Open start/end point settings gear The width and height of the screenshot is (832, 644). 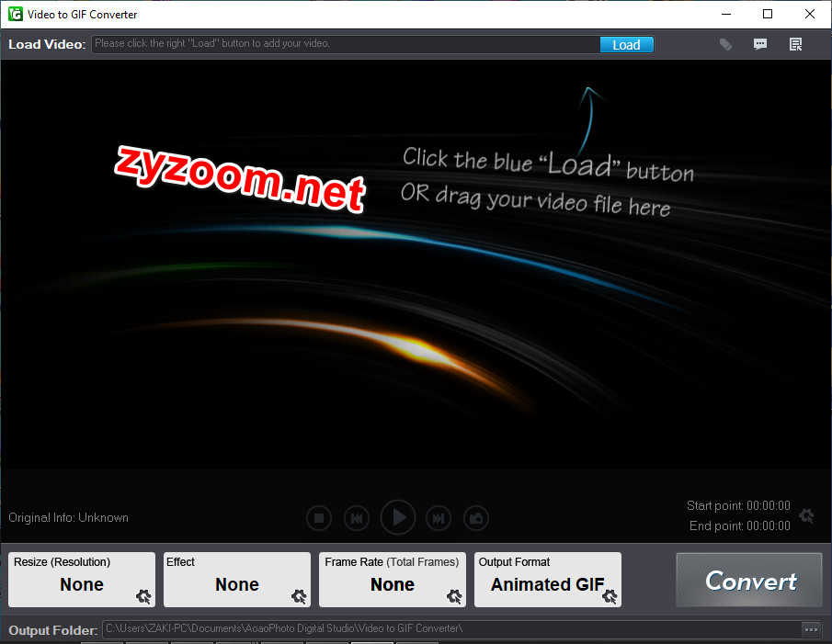pos(806,515)
